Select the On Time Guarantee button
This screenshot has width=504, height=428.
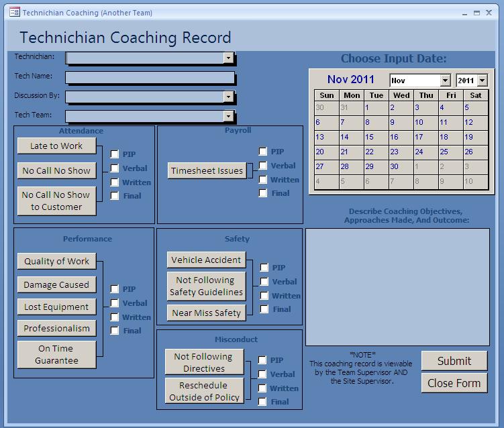(56, 354)
